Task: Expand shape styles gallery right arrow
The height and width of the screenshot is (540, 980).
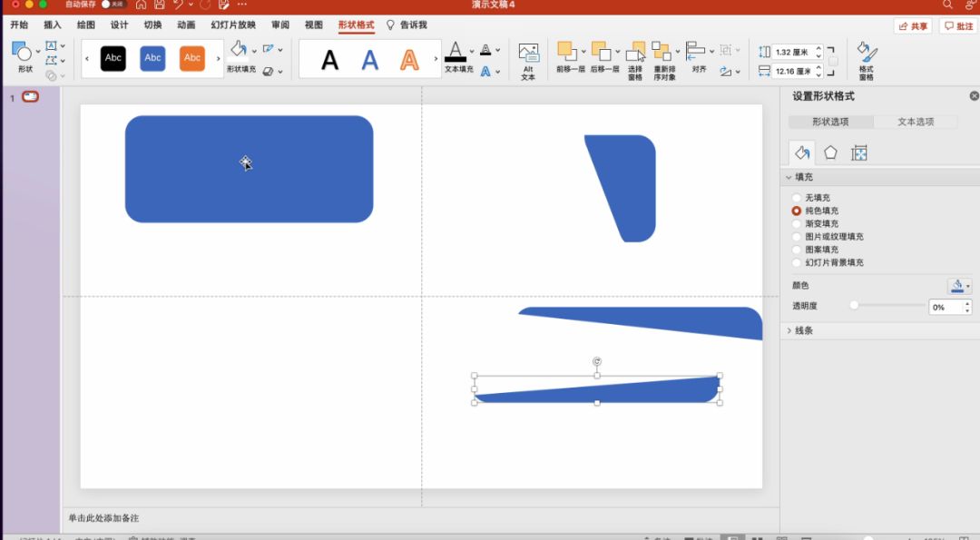Action: [218, 59]
